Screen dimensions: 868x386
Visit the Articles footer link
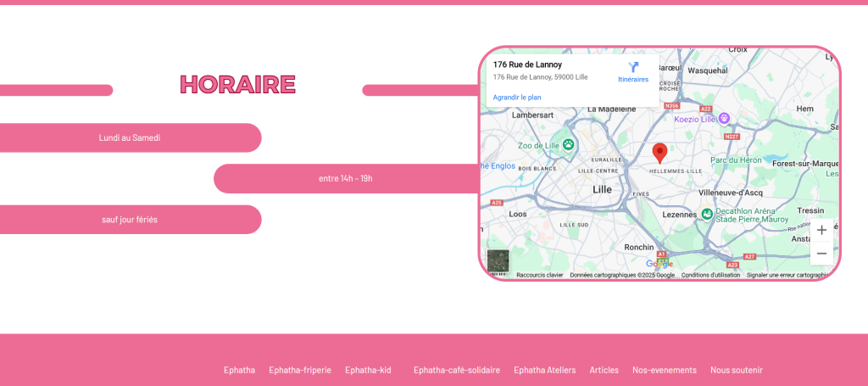[x=604, y=370]
